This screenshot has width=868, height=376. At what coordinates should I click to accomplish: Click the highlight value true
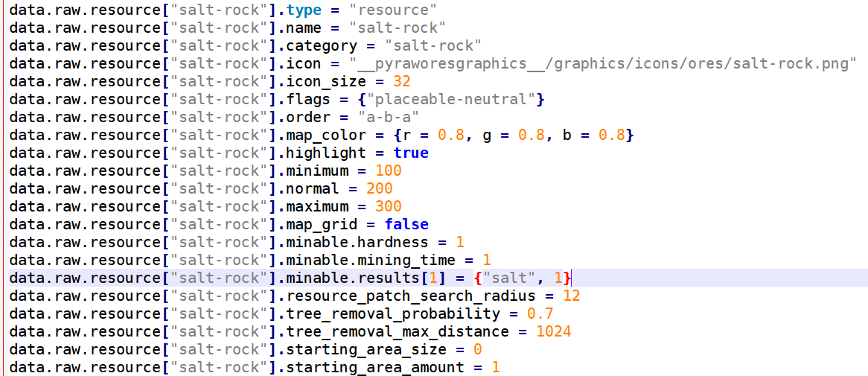[411, 153]
